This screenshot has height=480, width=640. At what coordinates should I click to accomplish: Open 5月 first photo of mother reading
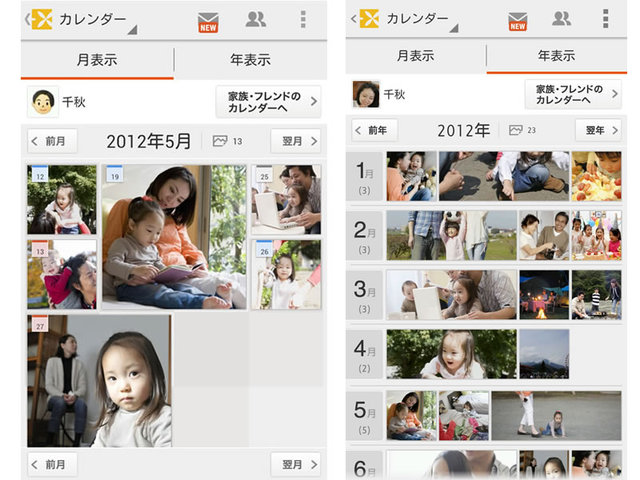point(411,416)
